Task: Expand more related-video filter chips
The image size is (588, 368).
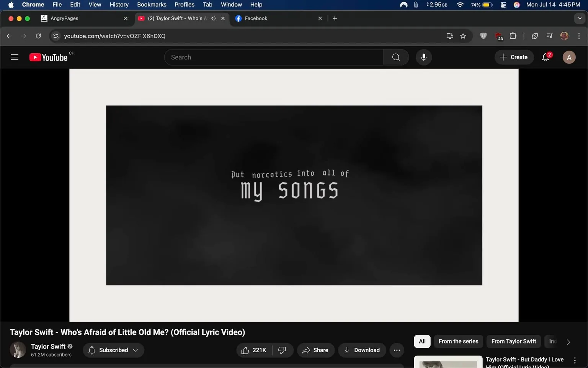Action: (x=568, y=342)
